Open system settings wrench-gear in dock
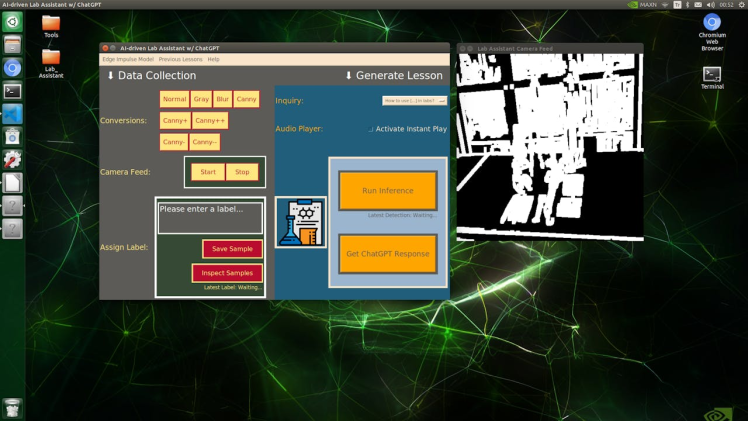 tap(12, 160)
